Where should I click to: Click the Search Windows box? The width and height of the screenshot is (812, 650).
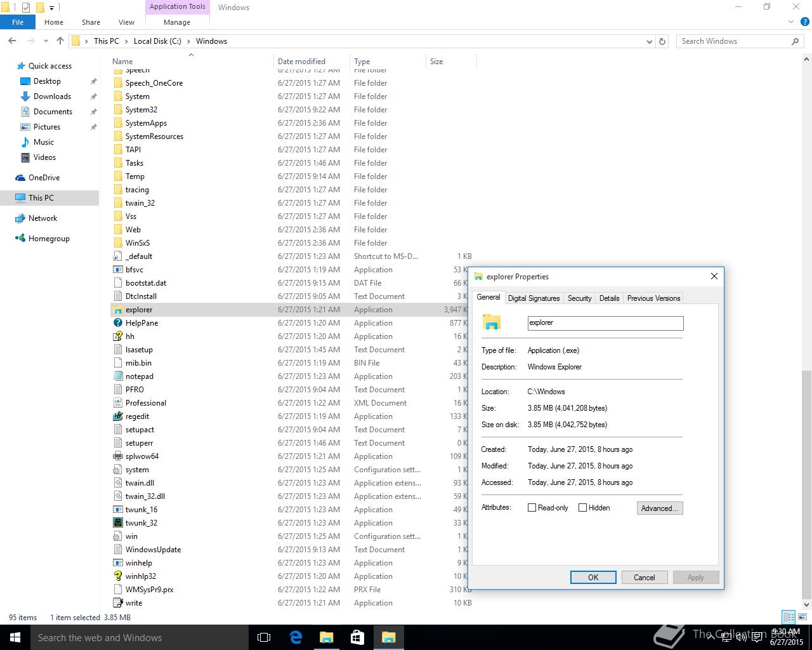(x=739, y=41)
